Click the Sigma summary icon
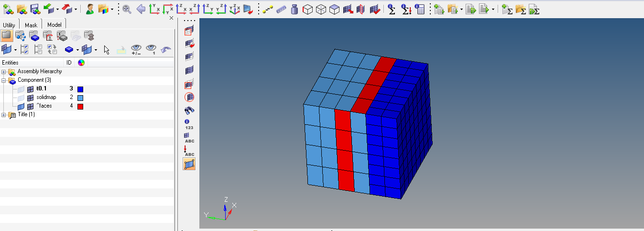Image resolution: width=644 pixels, height=231 pixels. (x=392, y=9)
